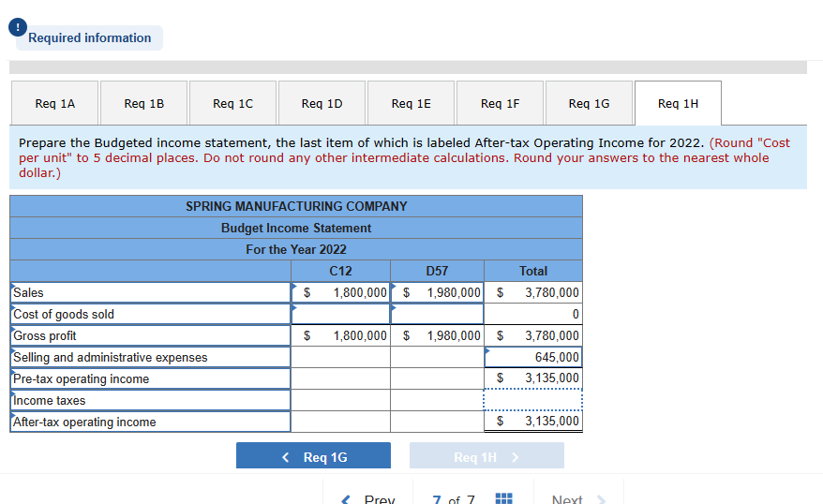The height and width of the screenshot is (504, 823).
Task: Switch to the Req 1A tab
Action: click(55, 103)
